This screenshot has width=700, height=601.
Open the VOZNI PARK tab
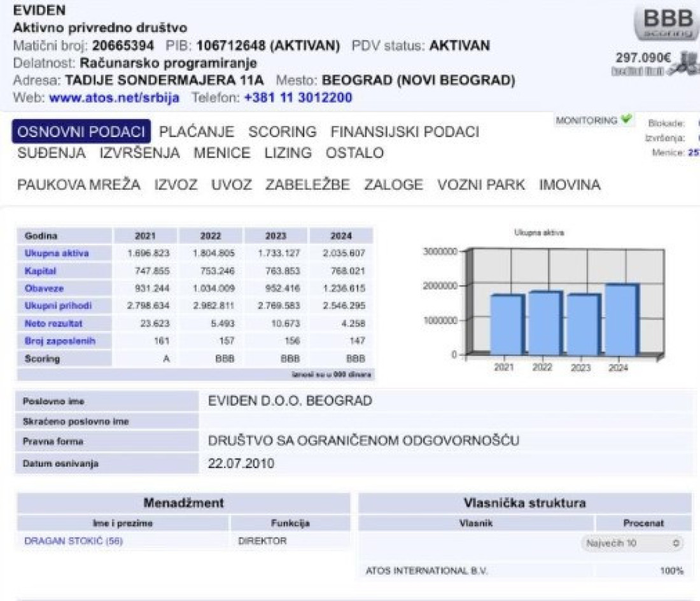[480, 185]
